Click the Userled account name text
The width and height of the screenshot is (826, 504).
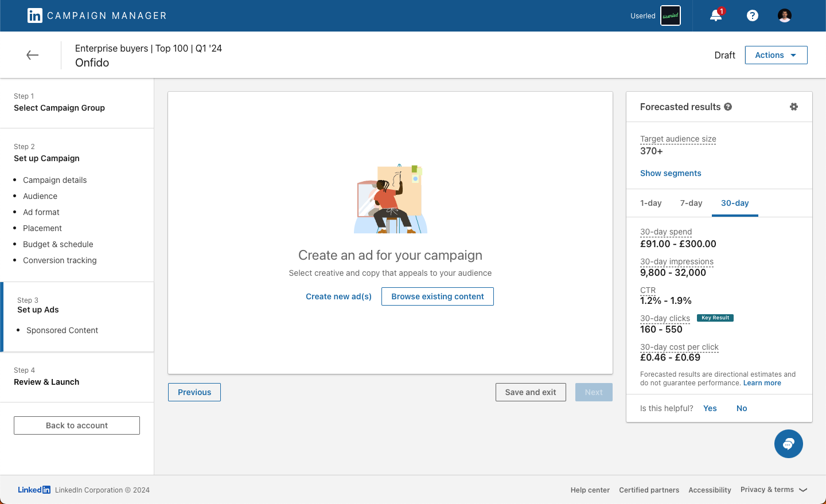643,16
